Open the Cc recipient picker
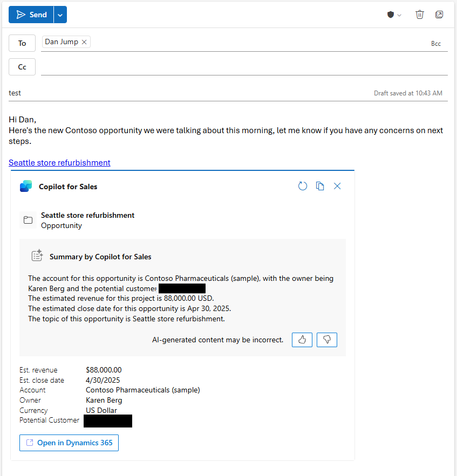Viewport: 457px width, 476px height. (x=22, y=67)
